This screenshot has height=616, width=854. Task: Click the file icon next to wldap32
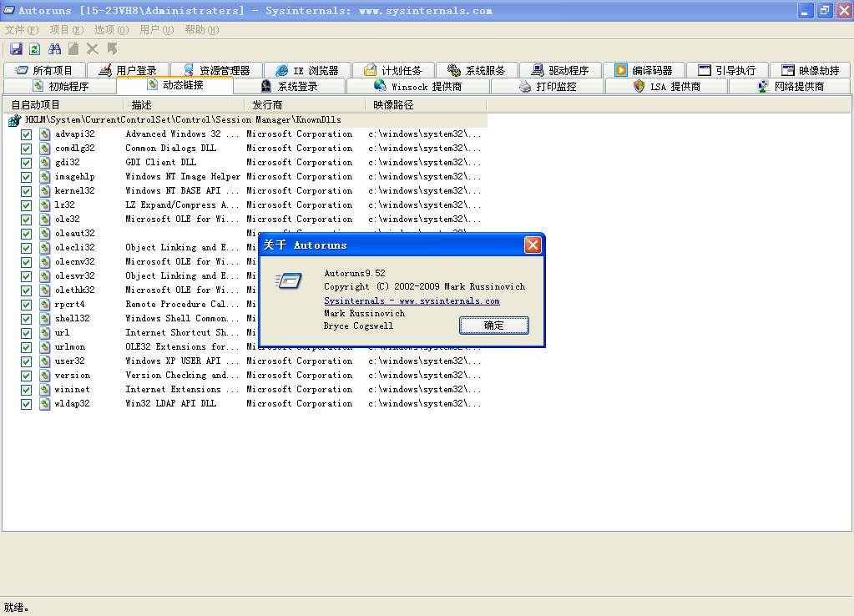tap(44, 404)
